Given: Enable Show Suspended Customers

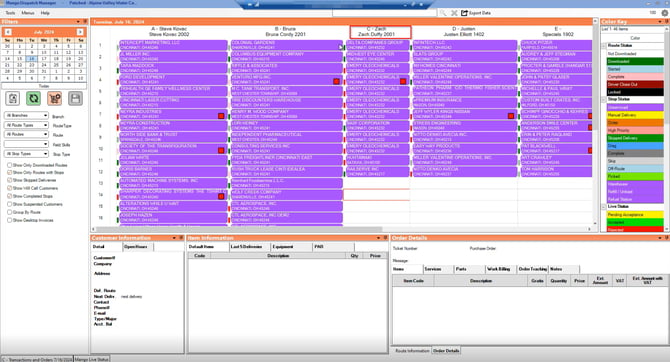Looking at the screenshot, I should (9, 204).
